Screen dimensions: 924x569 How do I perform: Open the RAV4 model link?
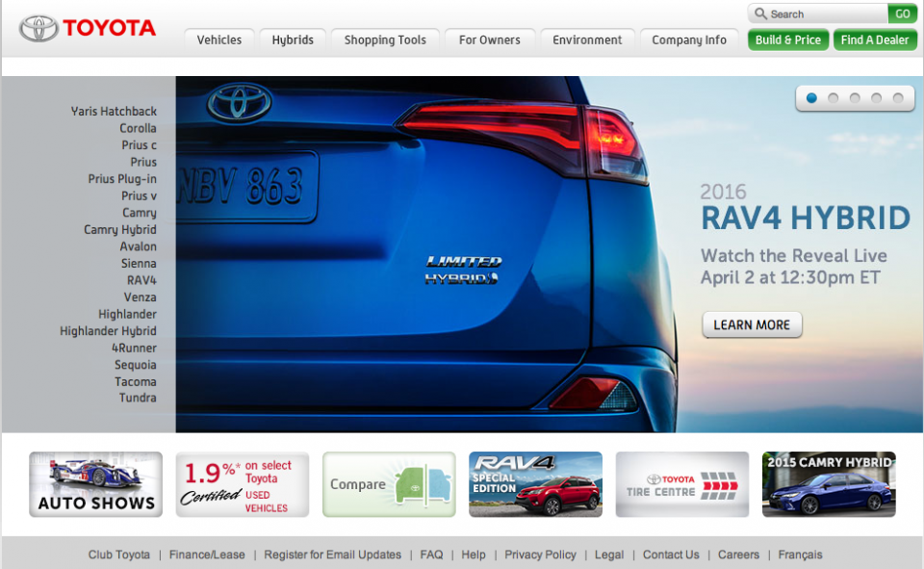tap(141, 280)
